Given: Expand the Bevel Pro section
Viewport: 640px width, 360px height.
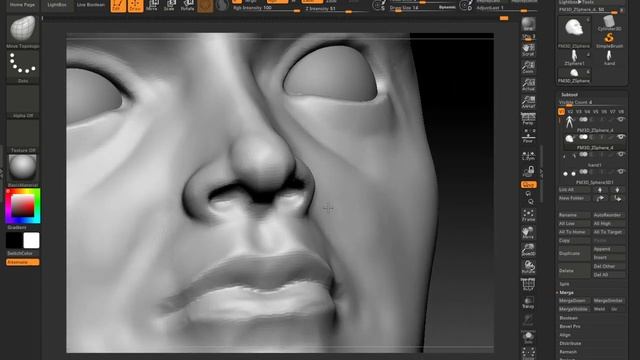Looking at the screenshot, I should click(x=570, y=327).
